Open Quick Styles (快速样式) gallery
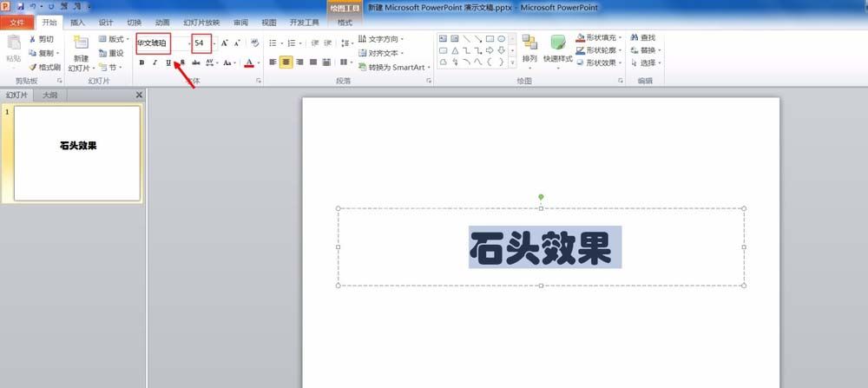 coord(557,51)
